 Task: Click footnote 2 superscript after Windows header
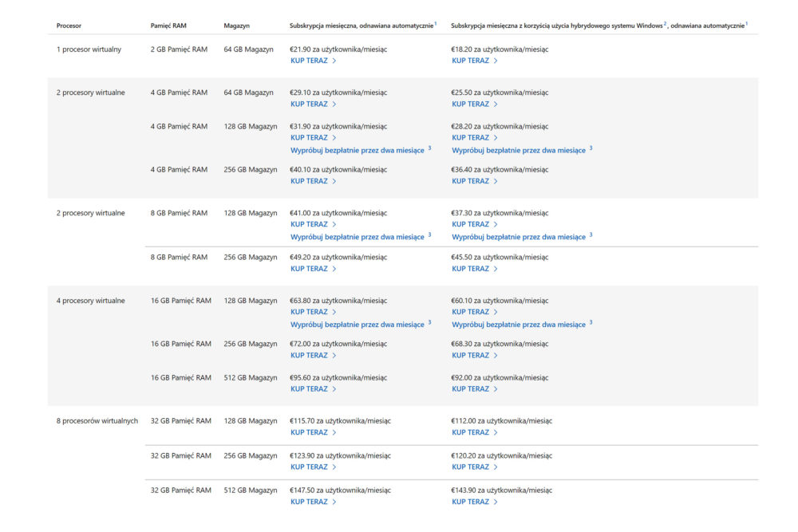pyautogui.click(x=666, y=24)
